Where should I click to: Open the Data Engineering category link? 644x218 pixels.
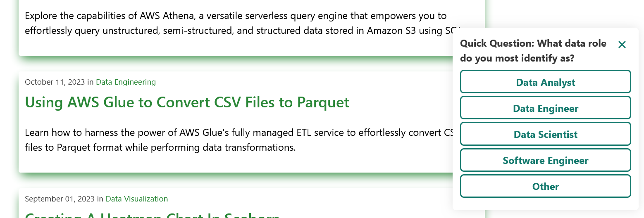click(126, 82)
